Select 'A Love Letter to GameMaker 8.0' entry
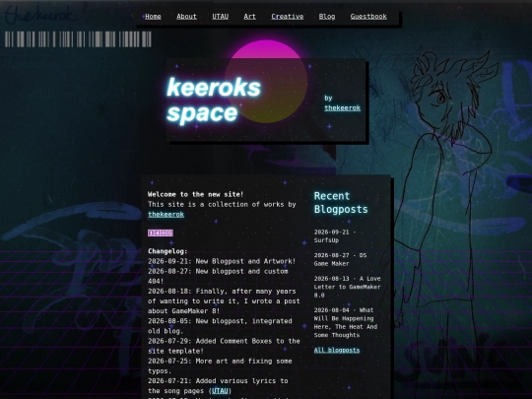Image resolution: width=532 pixels, height=399 pixels. 347,287
